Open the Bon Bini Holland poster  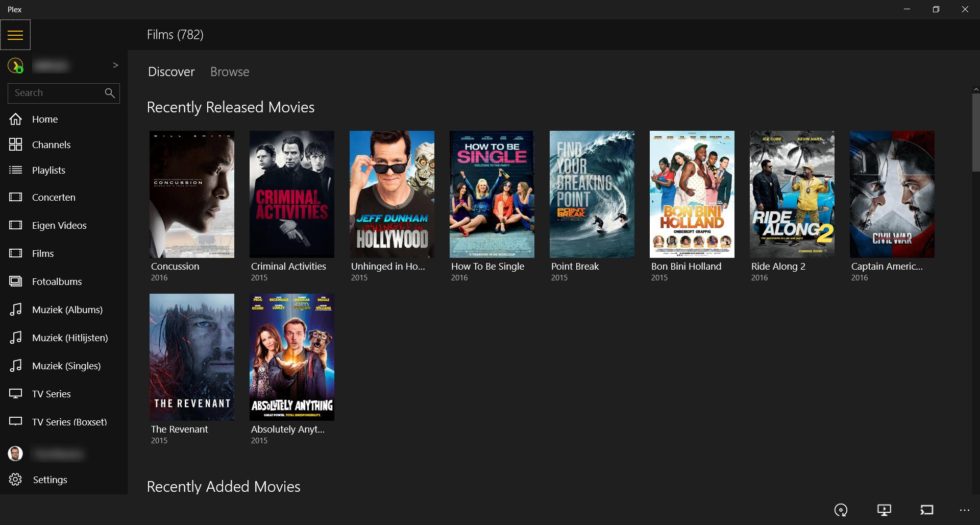[692, 194]
